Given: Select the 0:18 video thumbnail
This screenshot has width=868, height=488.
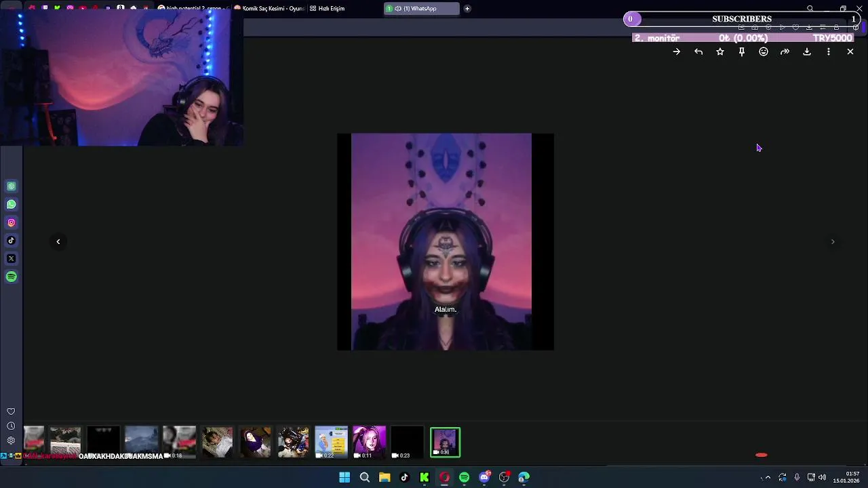Looking at the screenshot, I should (x=180, y=442).
